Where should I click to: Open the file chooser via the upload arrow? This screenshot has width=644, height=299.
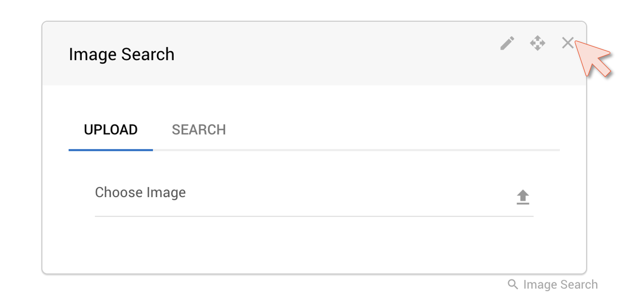[523, 197]
